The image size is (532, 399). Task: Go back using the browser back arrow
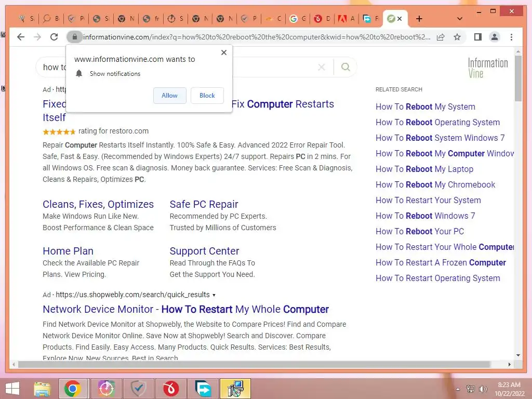point(21,37)
